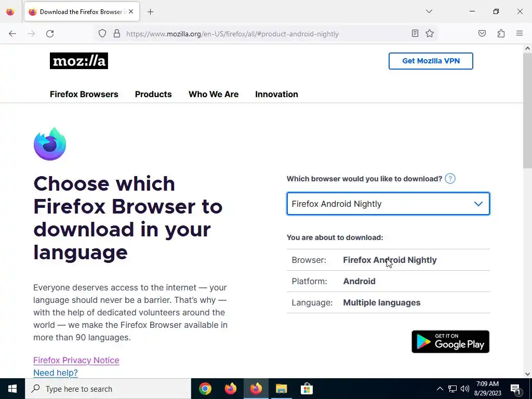Viewport: 532px width, 399px height.
Task: Click the volume speaker tray icon
Action: pyautogui.click(x=465, y=389)
